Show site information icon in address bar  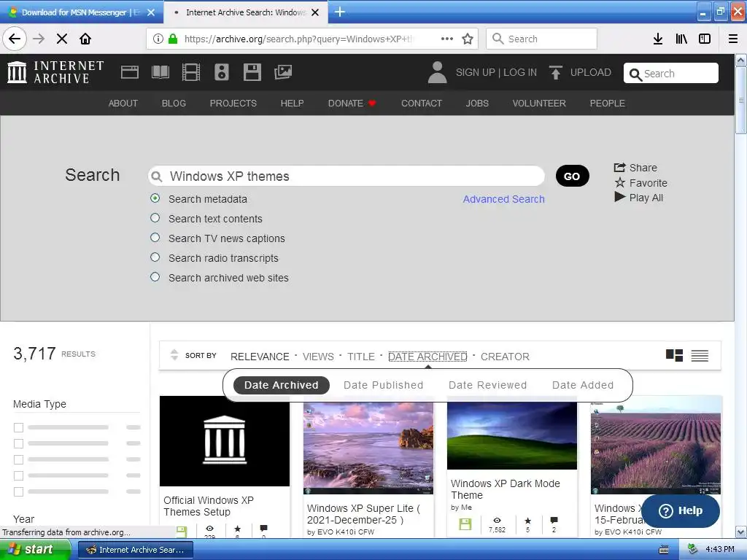(x=158, y=39)
